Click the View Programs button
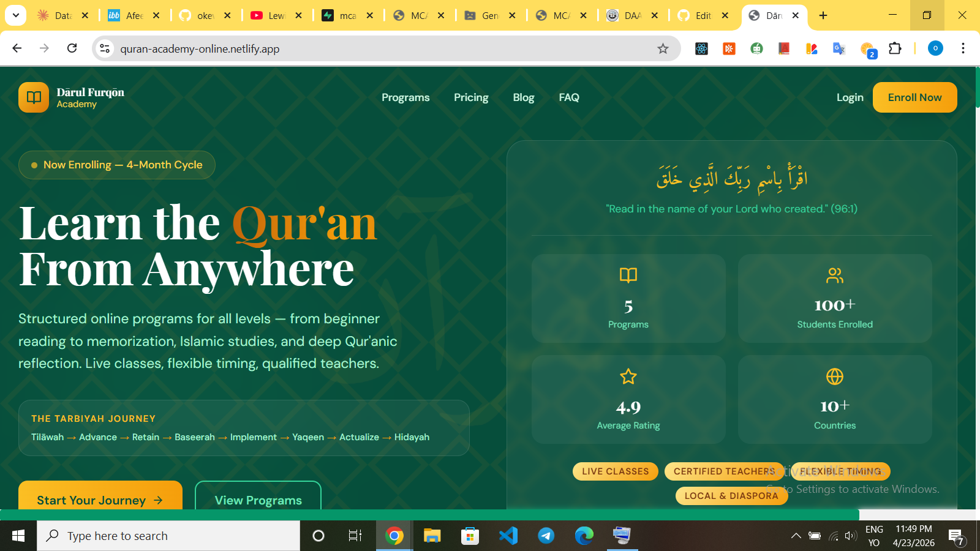The width and height of the screenshot is (980, 551). click(x=258, y=497)
